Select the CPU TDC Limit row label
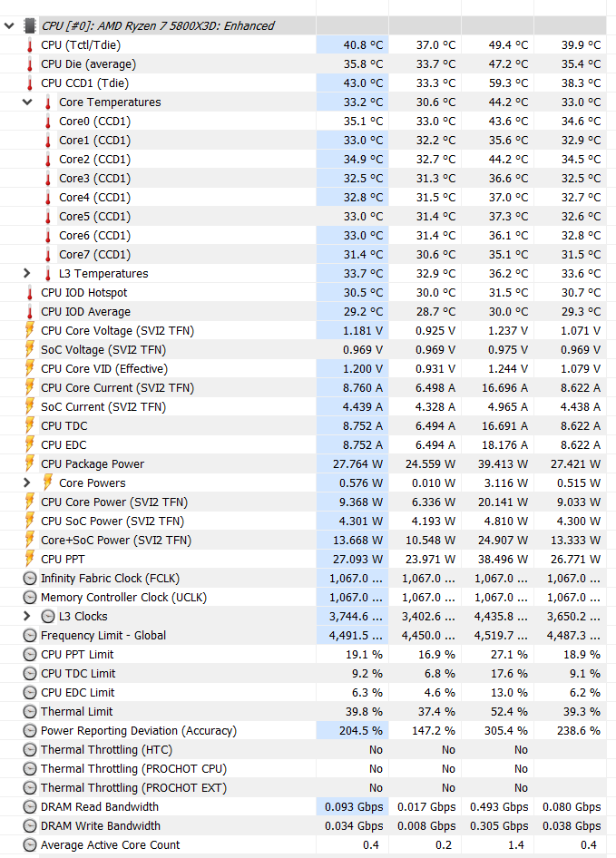Screen dimensions: 616x858 [x=78, y=674]
